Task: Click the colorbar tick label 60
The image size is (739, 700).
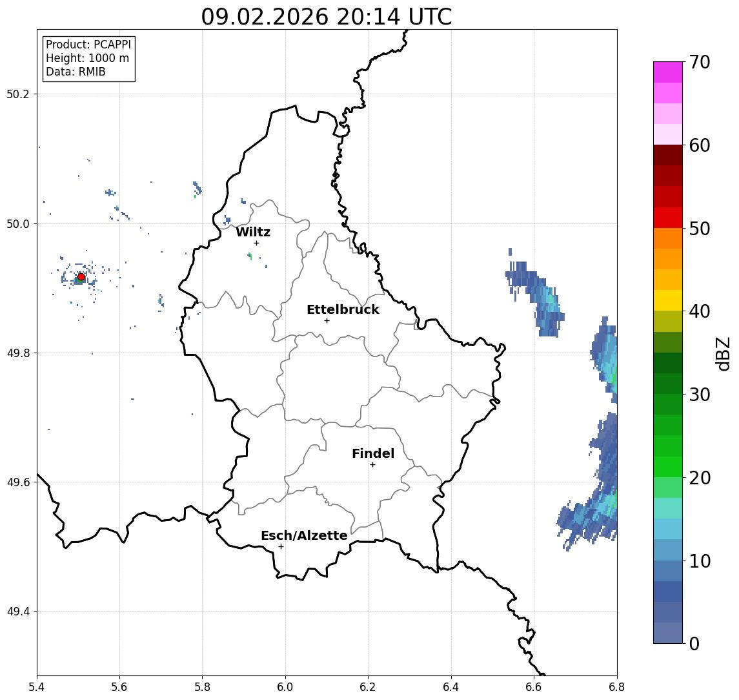Action: [700, 145]
